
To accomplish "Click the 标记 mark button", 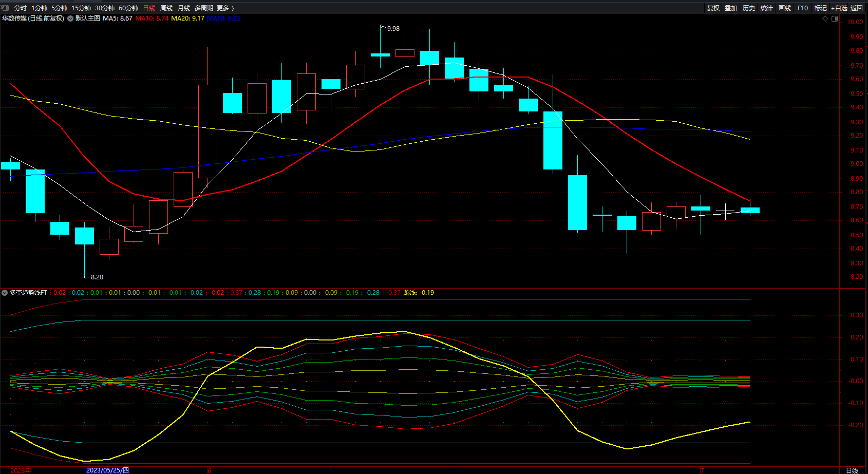I will 820,8.
